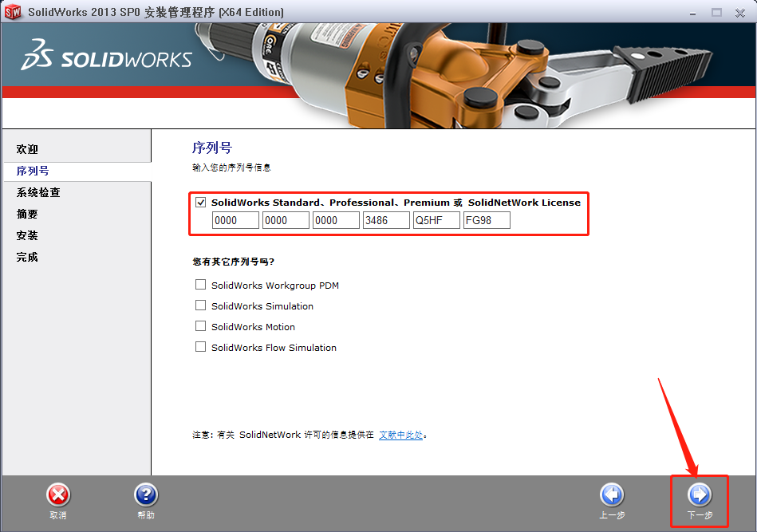Click the 输入您的序列号信息 instruction text
757x532 pixels.
point(231,167)
